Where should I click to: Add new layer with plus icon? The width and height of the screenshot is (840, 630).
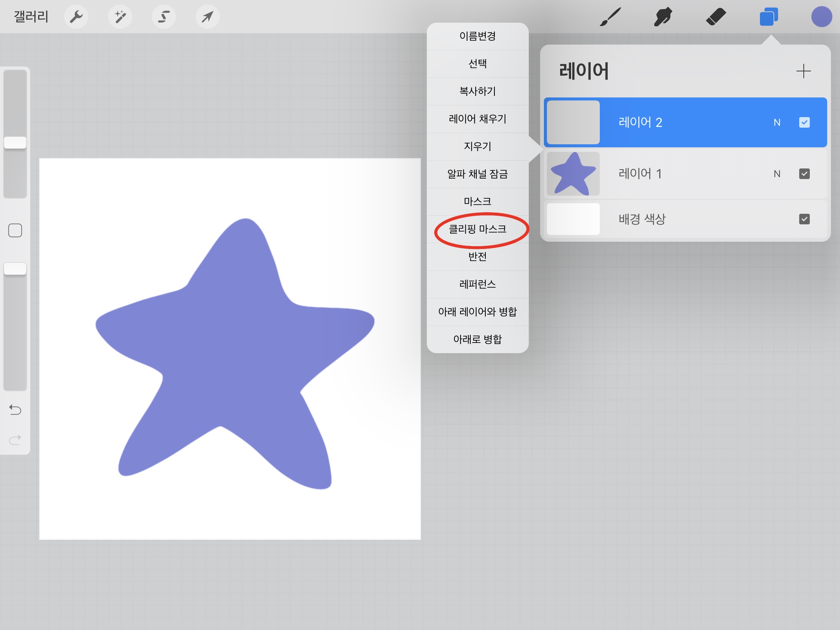pos(803,71)
